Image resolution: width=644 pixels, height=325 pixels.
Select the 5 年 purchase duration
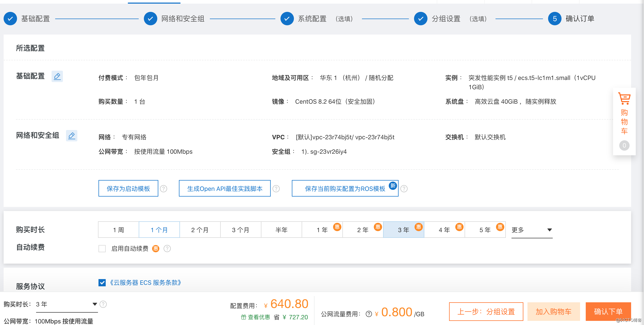click(485, 230)
